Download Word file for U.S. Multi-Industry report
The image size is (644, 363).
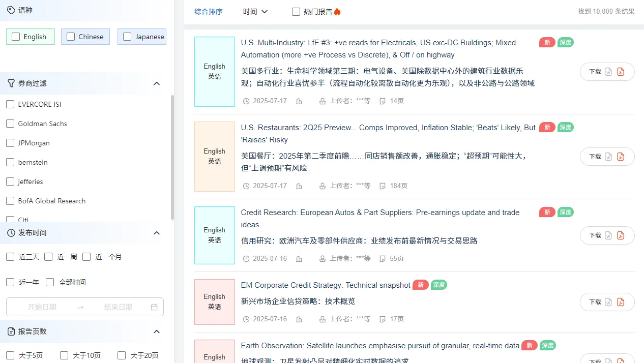click(x=608, y=72)
